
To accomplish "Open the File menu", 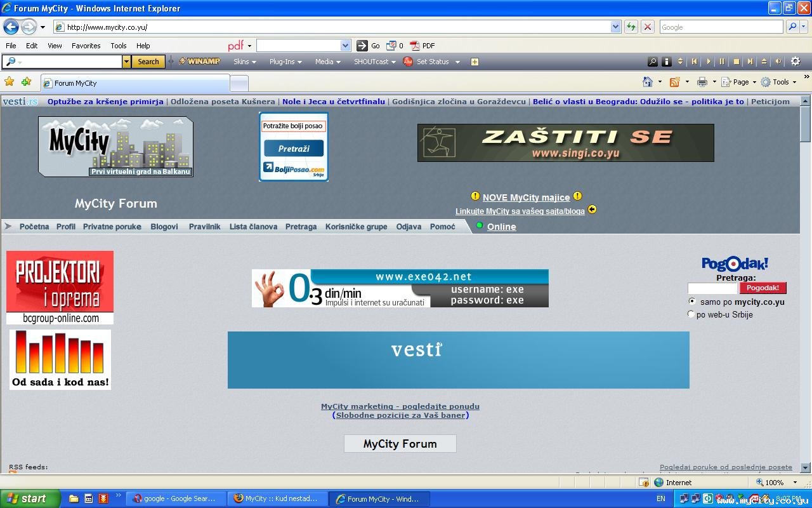I will pyautogui.click(x=11, y=46).
